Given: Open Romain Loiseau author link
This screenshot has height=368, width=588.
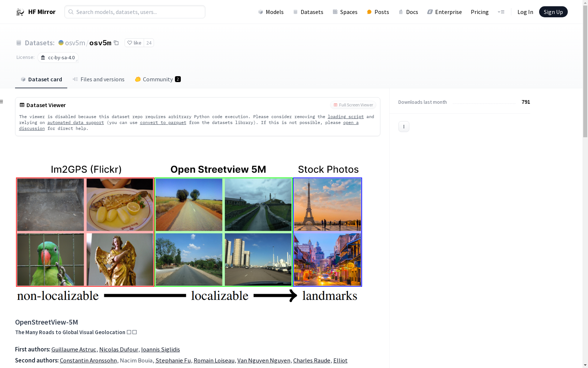Looking at the screenshot, I should tap(214, 360).
